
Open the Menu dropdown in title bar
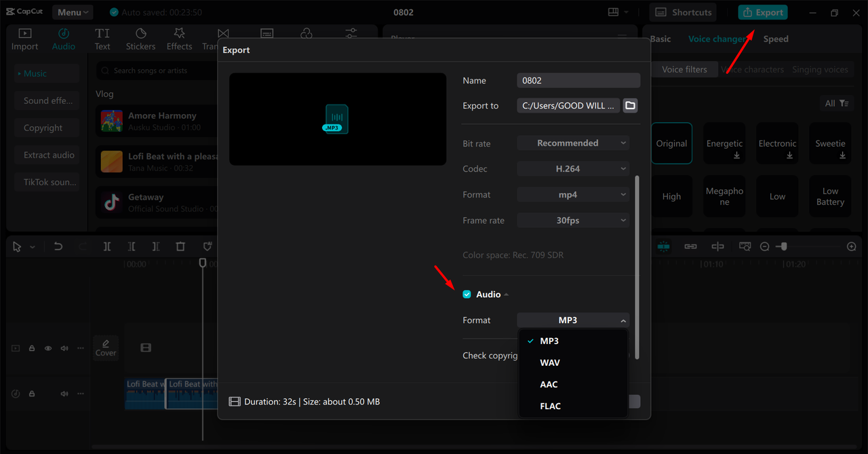coord(73,12)
